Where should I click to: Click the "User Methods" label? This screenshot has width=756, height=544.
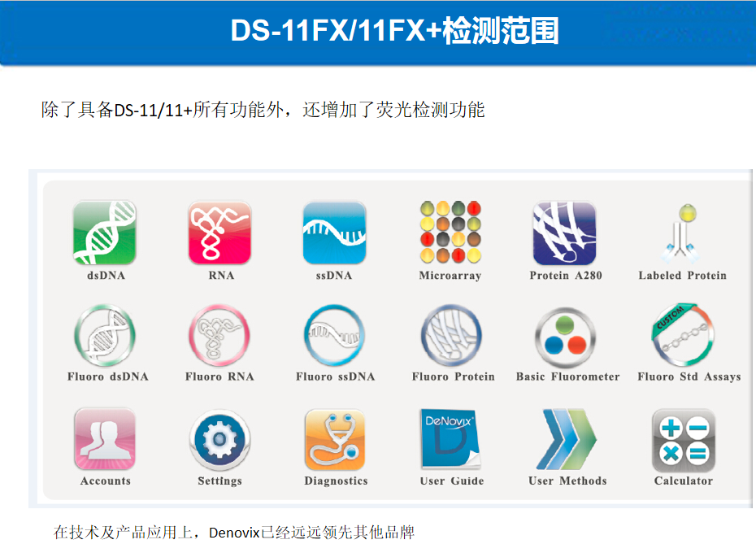coord(567,481)
